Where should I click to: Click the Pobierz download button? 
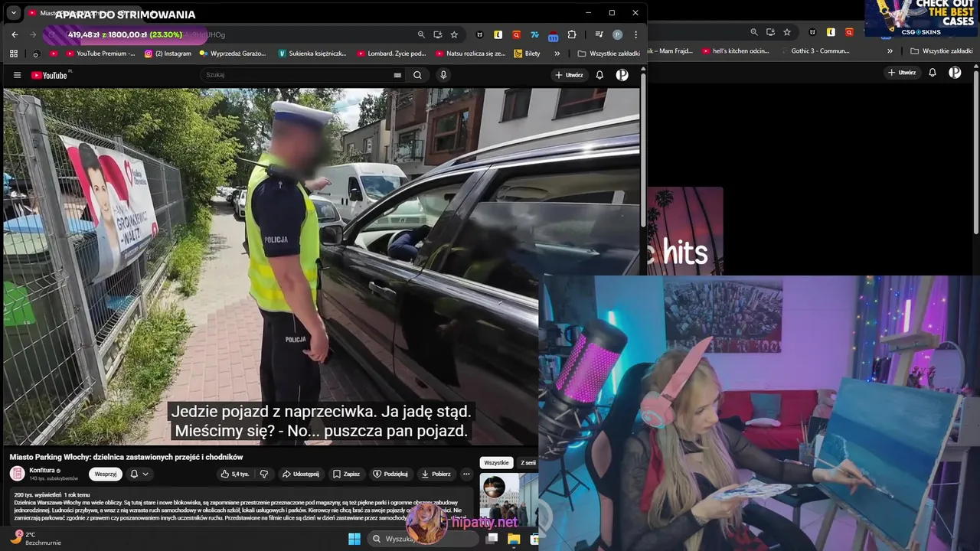point(436,474)
